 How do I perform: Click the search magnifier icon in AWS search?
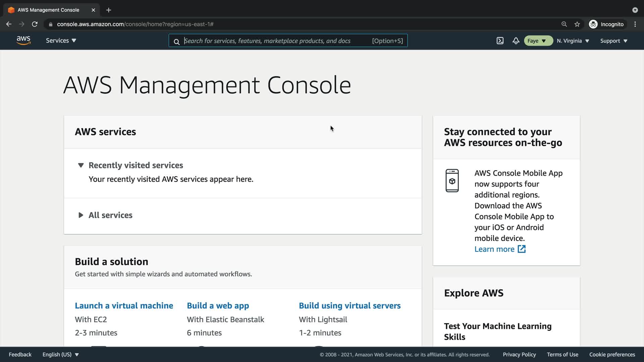(x=176, y=42)
